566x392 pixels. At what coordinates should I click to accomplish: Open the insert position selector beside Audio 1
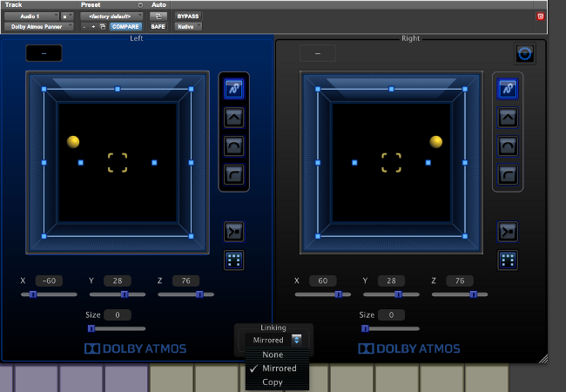(x=67, y=17)
